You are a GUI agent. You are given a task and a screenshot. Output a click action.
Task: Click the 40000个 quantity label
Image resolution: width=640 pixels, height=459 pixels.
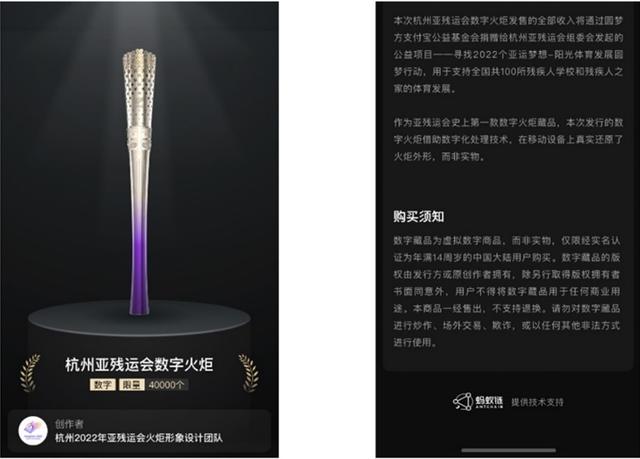pos(166,385)
